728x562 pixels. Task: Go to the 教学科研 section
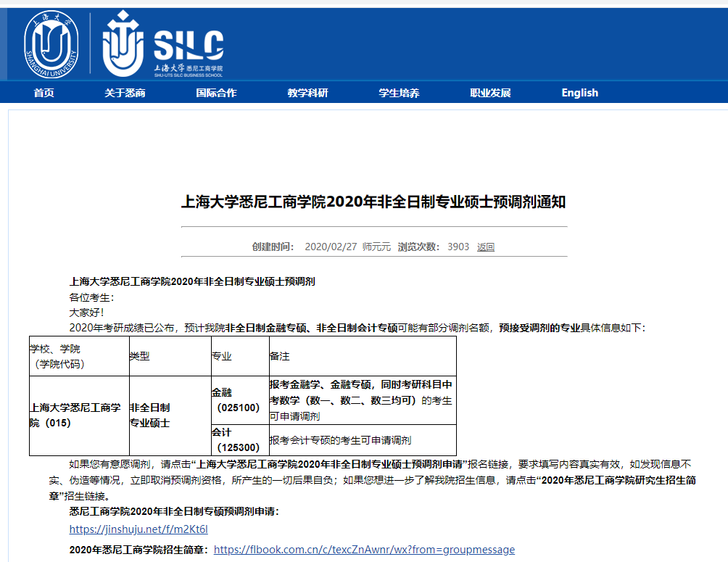(307, 93)
